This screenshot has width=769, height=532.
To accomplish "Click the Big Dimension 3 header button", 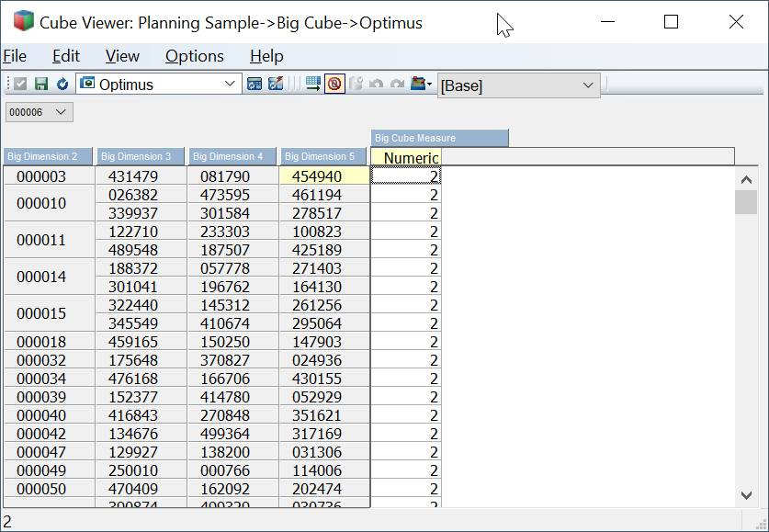I will click(141, 157).
